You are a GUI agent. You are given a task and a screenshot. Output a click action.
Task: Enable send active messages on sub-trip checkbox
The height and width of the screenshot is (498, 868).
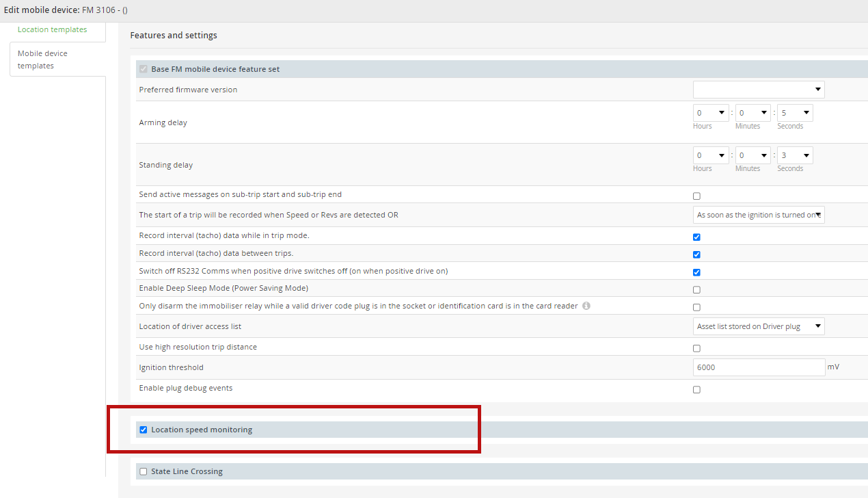(x=696, y=196)
